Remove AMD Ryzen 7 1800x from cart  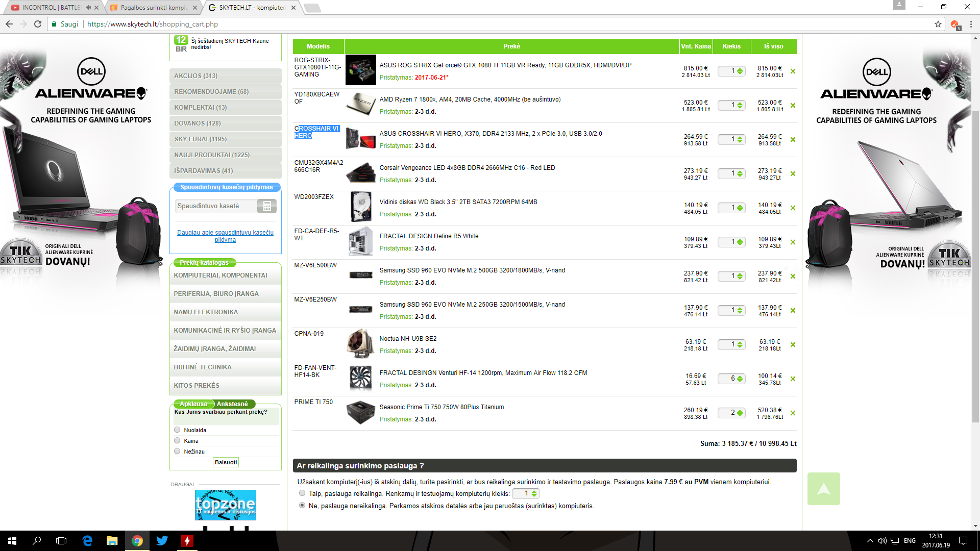(793, 106)
